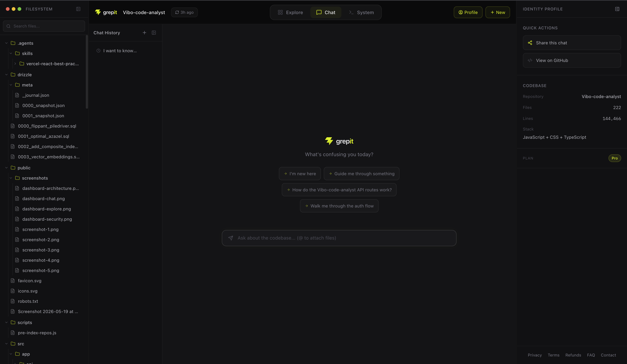Open dashboard-explore.png file
627x364 pixels.
click(47, 209)
